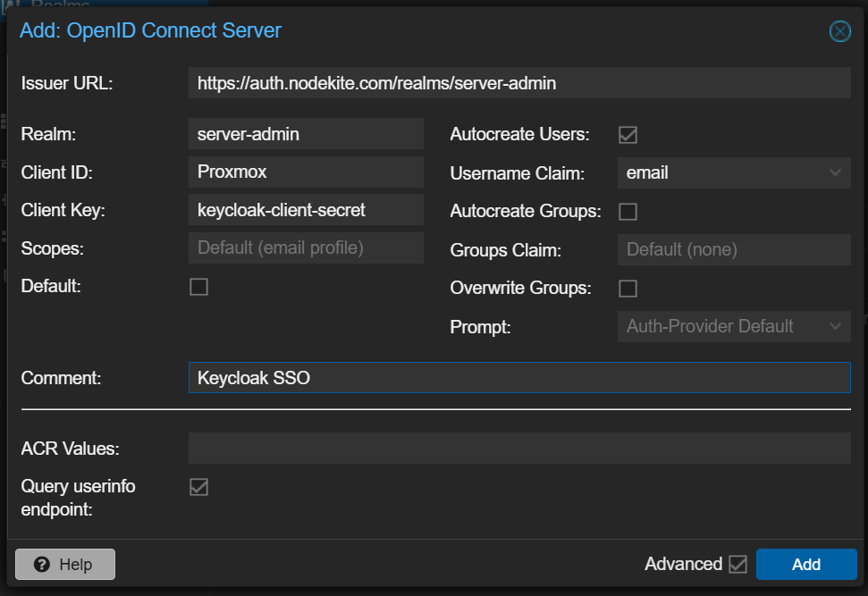Click the Client ID field containing Proxmox

point(306,172)
